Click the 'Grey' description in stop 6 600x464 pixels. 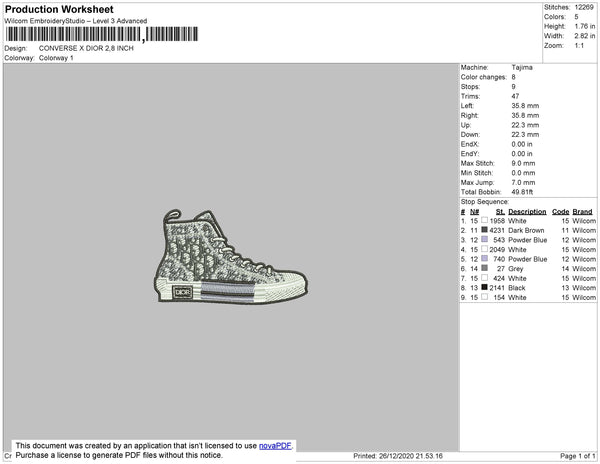(515, 269)
